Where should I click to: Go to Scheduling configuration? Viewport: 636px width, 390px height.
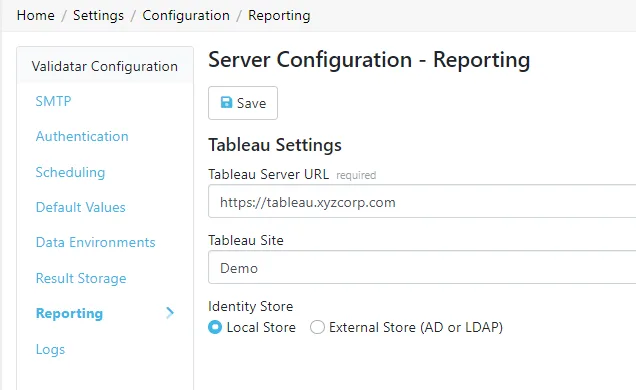[70, 172]
